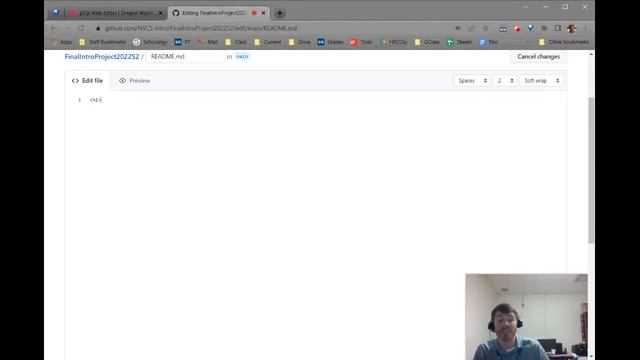
Task: Switch to the Preview tab
Action: tap(135, 81)
